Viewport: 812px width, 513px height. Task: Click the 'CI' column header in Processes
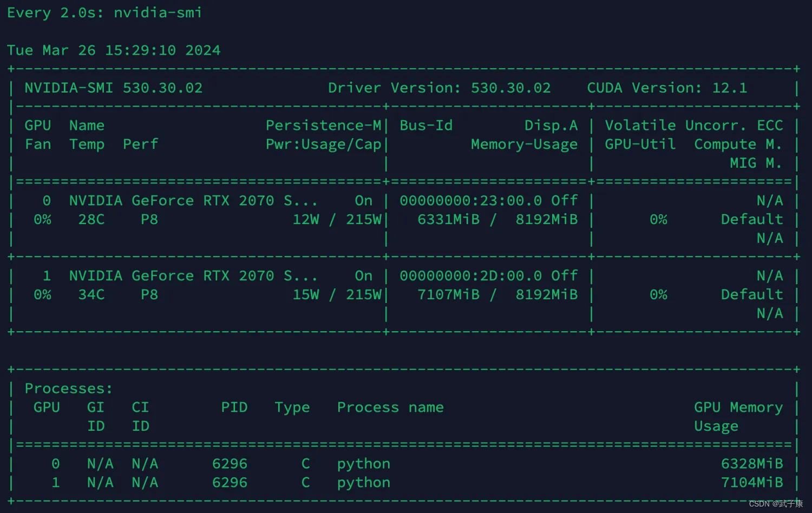(140, 407)
